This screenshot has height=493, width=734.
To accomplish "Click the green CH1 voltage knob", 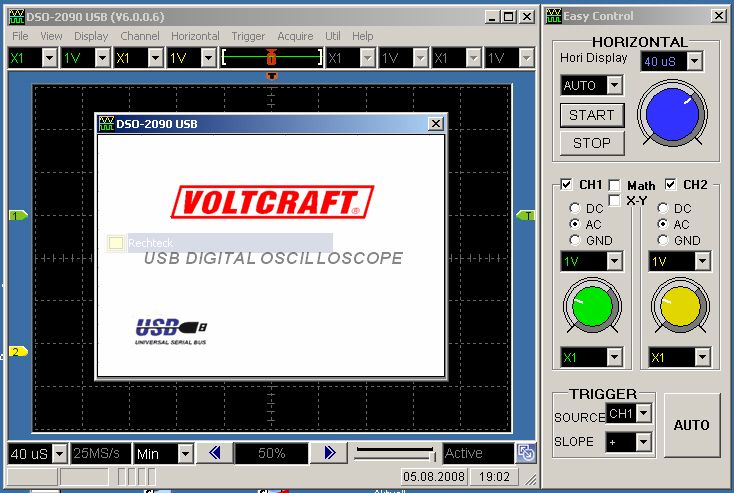I will pyautogui.click(x=592, y=306).
